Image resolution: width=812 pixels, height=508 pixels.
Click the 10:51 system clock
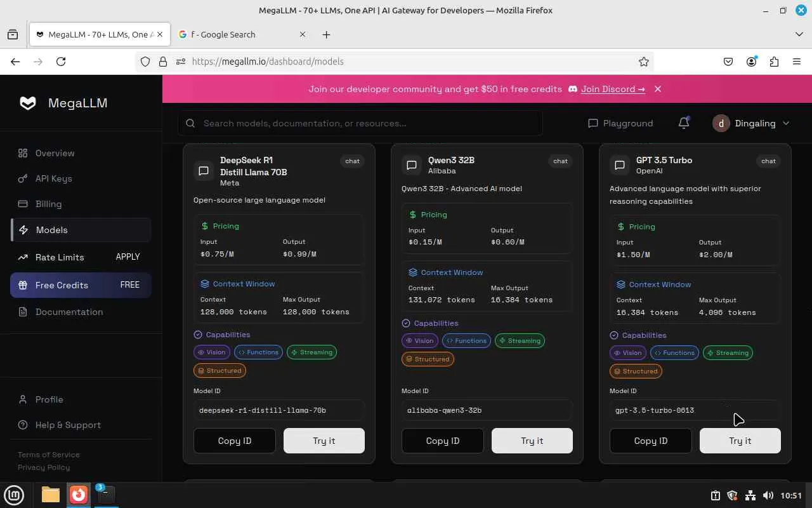tap(791, 495)
